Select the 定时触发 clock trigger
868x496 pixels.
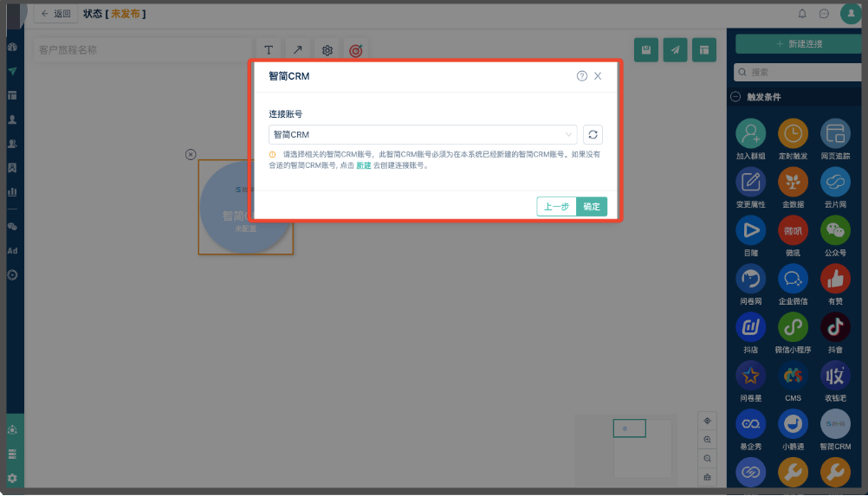(793, 133)
